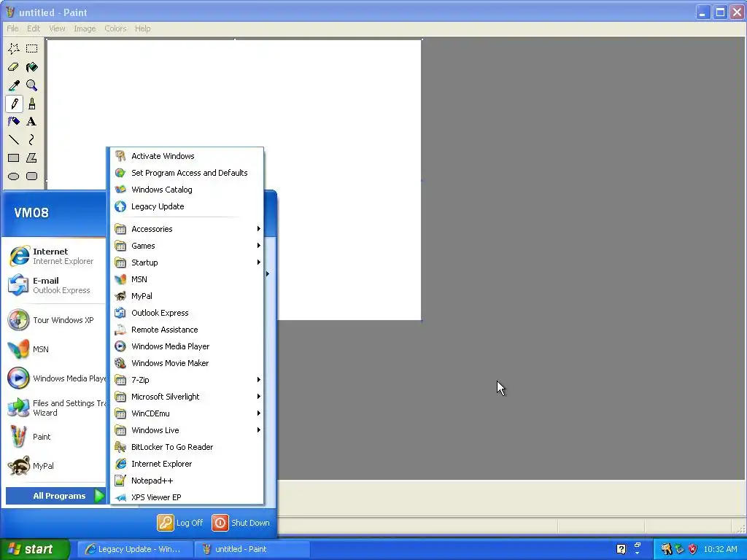Open Set Program Access and Defaults
The width and height of the screenshot is (747, 560).
[x=187, y=173]
